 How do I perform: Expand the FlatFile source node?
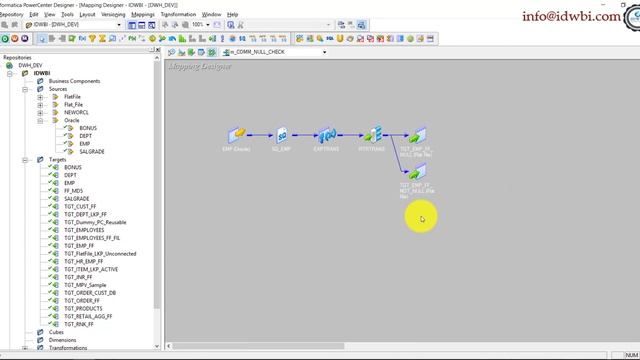pyautogui.click(x=40, y=97)
